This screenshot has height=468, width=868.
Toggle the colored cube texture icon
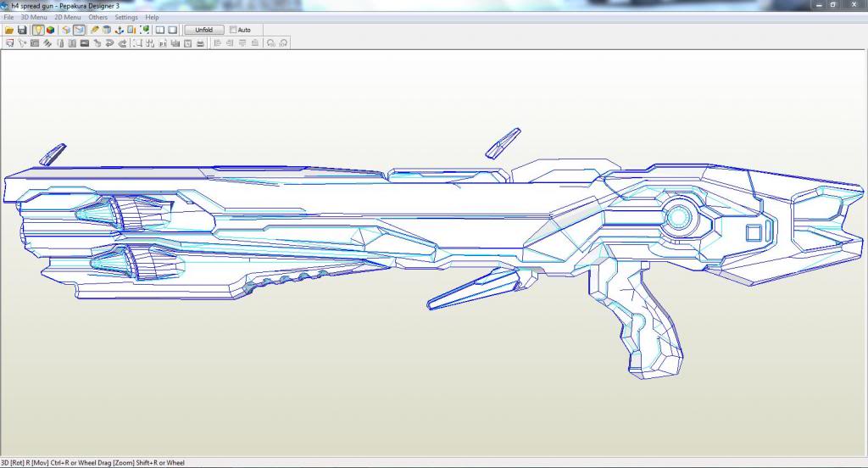tap(50, 30)
